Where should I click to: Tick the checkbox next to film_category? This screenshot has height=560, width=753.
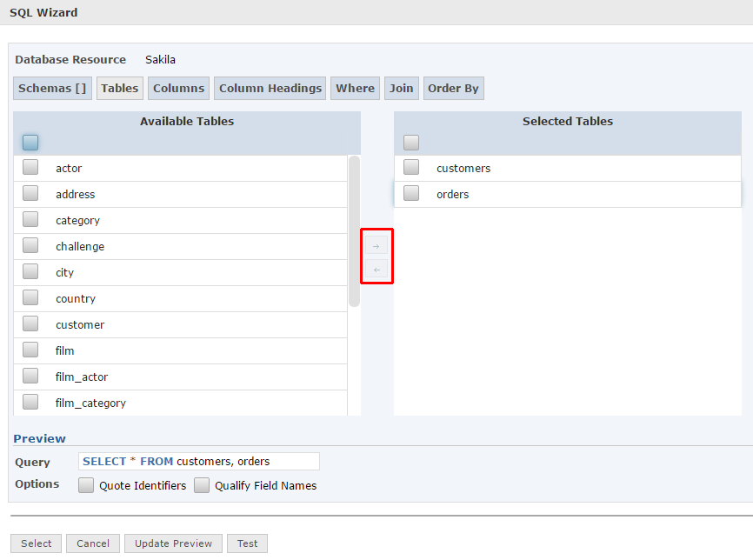(x=30, y=402)
